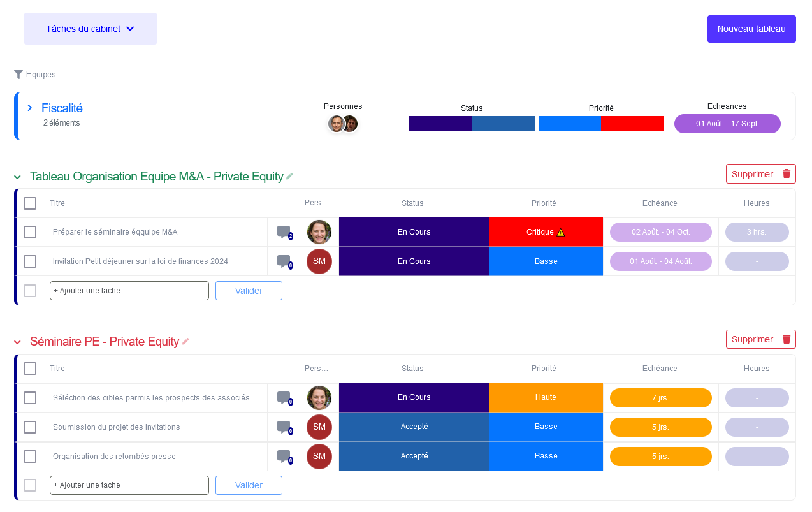This screenshot has height=512, width=812.
Task: Click the Equipes filter funnel icon
Action: [x=18, y=75]
